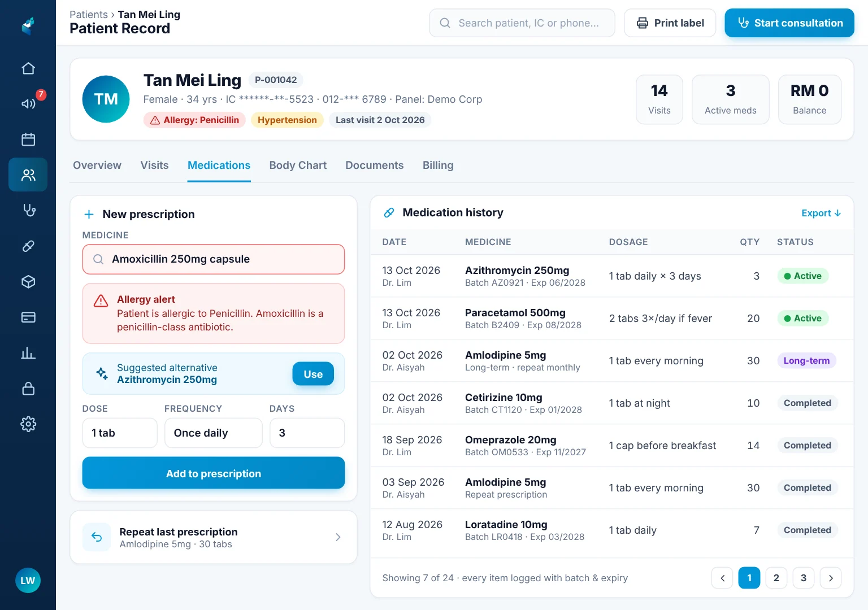The height and width of the screenshot is (610, 868).
Task: Open the Billing tab
Action: click(x=438, y=165)
